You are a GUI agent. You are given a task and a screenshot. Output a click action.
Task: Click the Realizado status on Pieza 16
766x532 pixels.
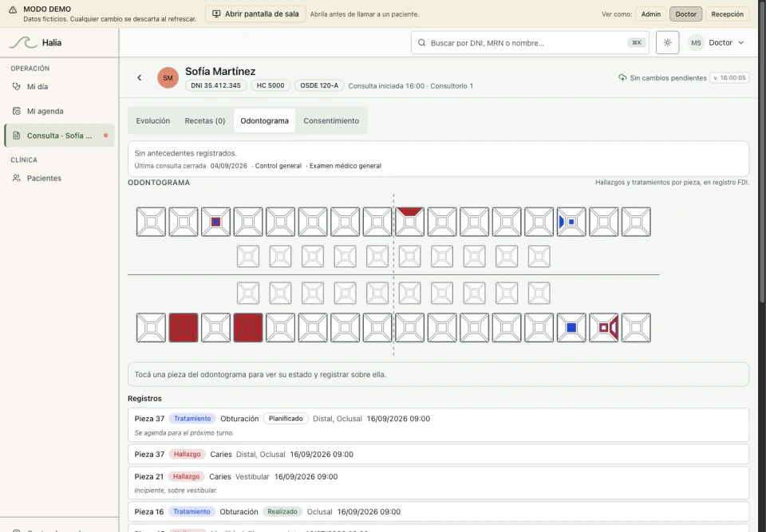pos(282,511)
